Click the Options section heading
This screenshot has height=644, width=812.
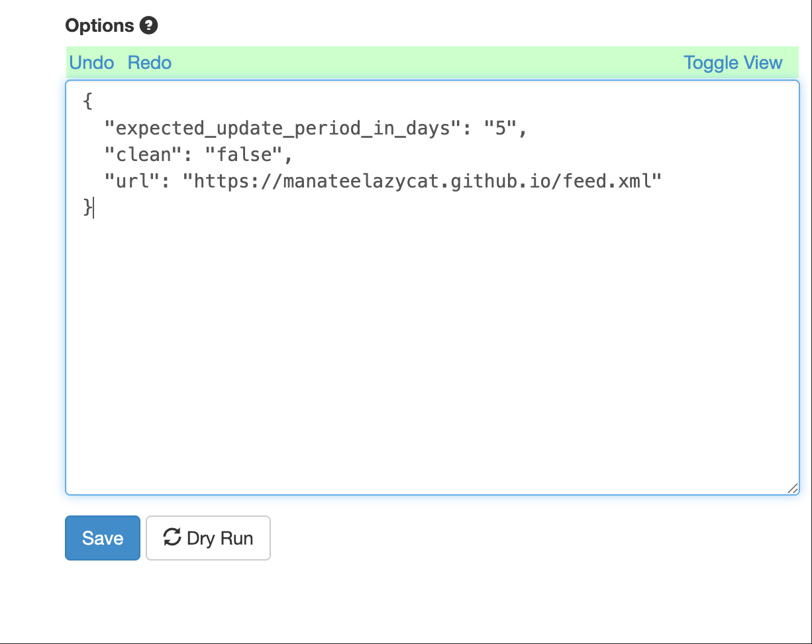100,26
